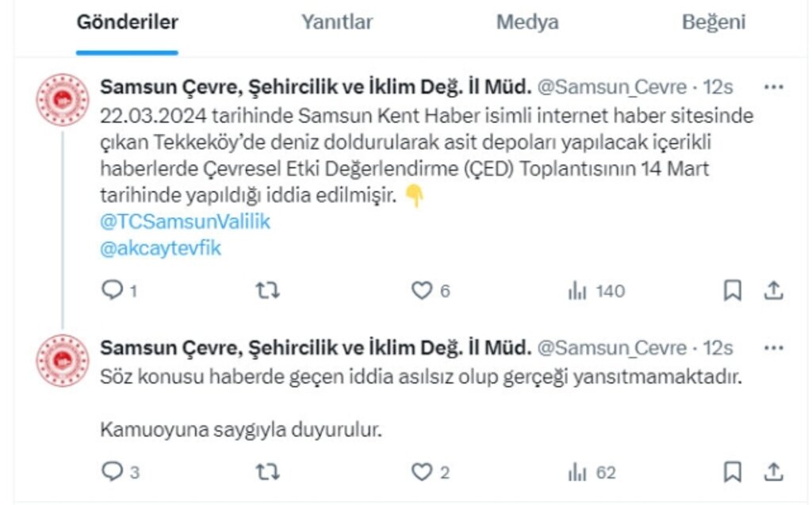Screen dimensions: 812x505
Task: Switch to the Yanıtlar tab
Action: (337, 22)
